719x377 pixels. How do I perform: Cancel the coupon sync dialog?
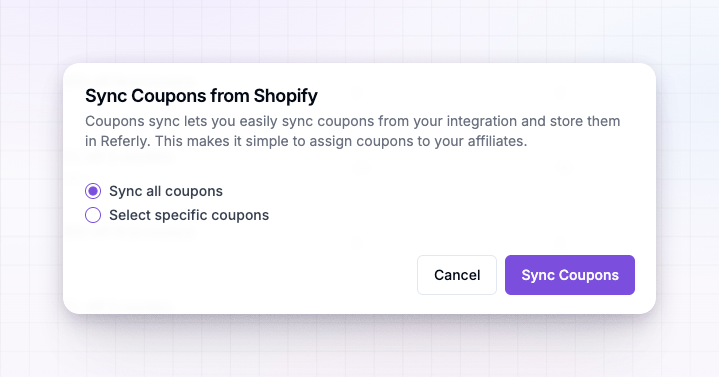(x=457, y=275)
